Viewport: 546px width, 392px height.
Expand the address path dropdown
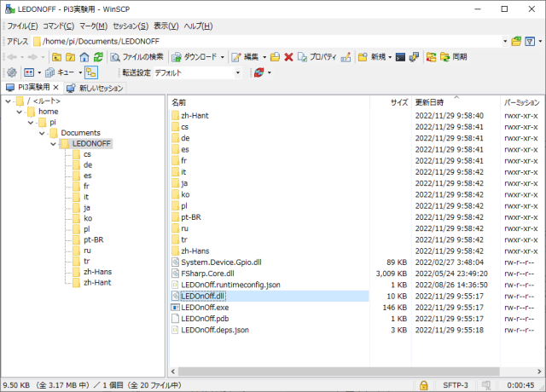(505, 41)
